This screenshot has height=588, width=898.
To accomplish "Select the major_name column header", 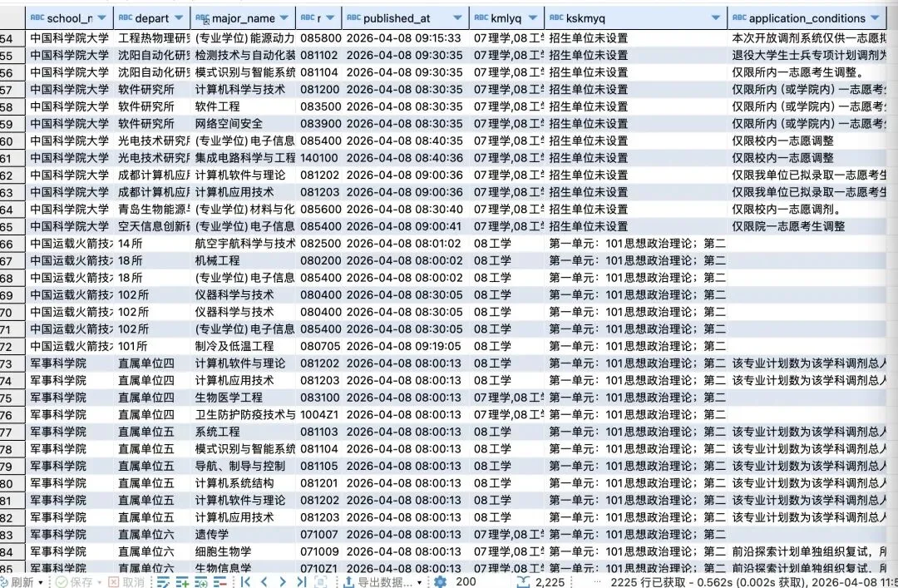I will (x=244, y=18).
